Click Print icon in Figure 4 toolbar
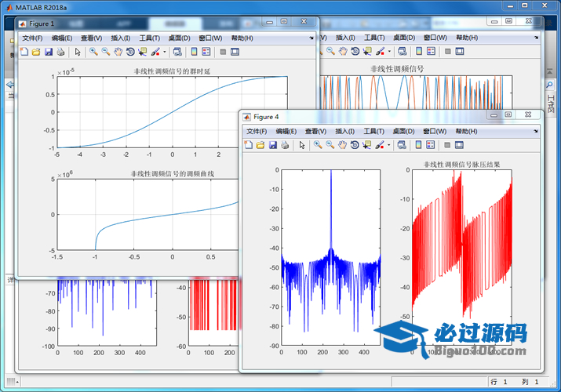The image size is (561, 392). [285, 145]
